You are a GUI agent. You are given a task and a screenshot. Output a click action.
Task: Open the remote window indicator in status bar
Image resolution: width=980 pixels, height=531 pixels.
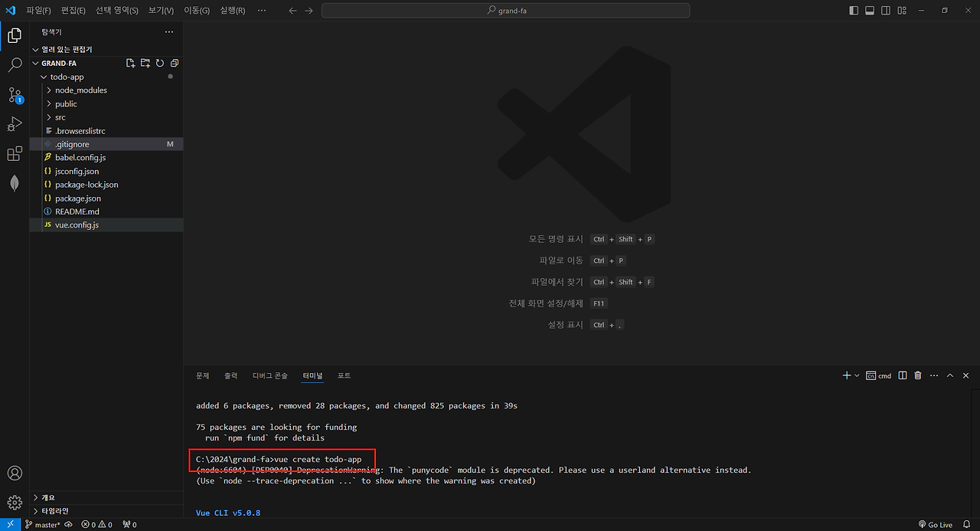click(10, 525)
